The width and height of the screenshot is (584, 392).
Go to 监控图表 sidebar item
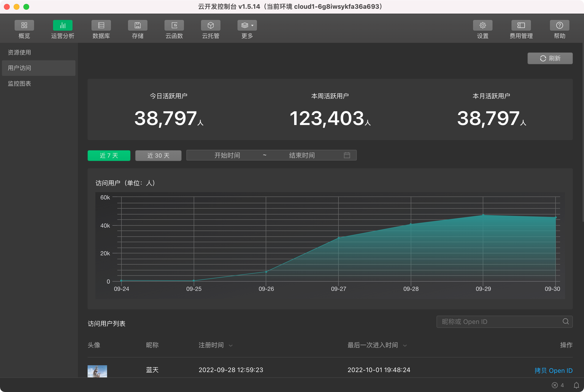(19, 83)
